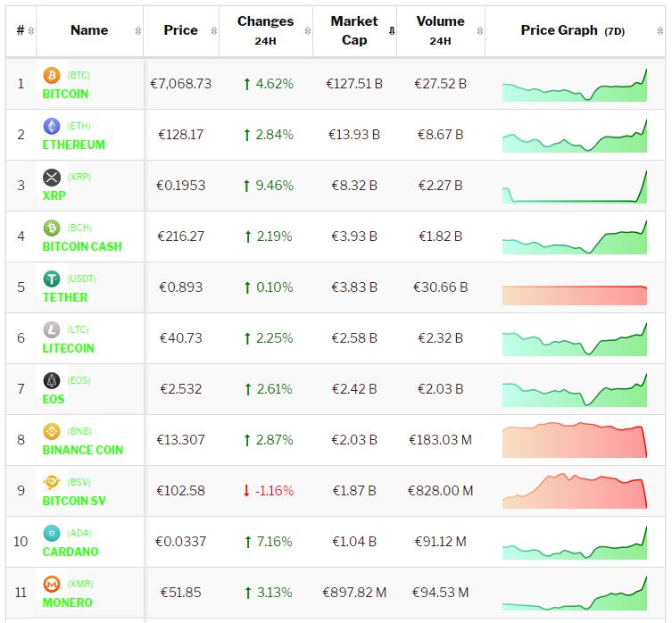This screenshot has height=623, width=672.
Task: Click the Cardano blue logo icon
Action: pos(51,534)
